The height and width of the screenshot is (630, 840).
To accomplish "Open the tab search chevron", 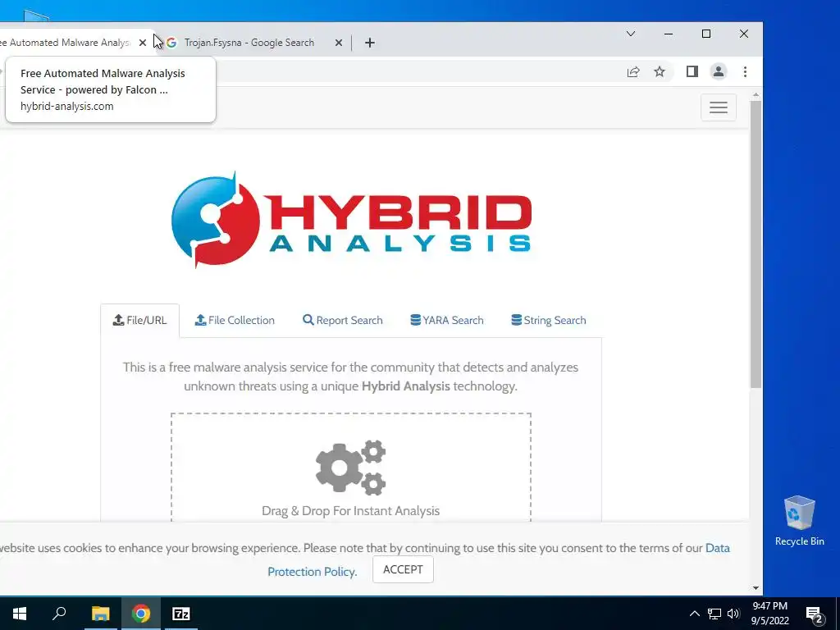I will click(631, 34).
